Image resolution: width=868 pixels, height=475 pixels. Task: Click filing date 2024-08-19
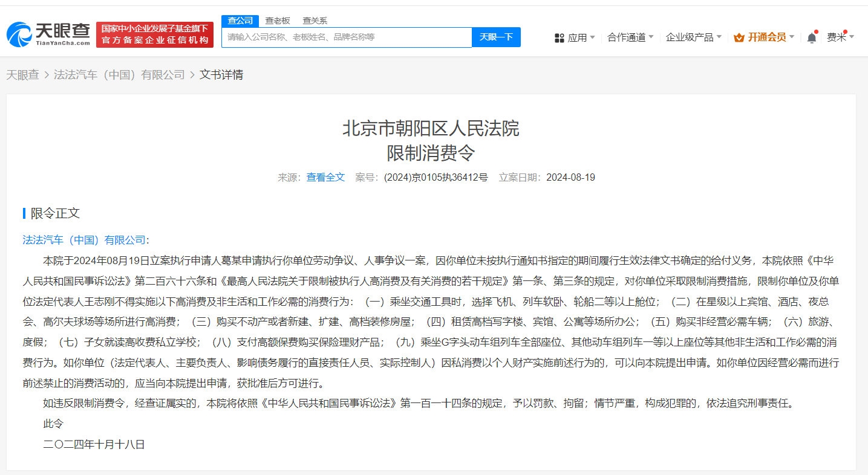pos(570,177)
